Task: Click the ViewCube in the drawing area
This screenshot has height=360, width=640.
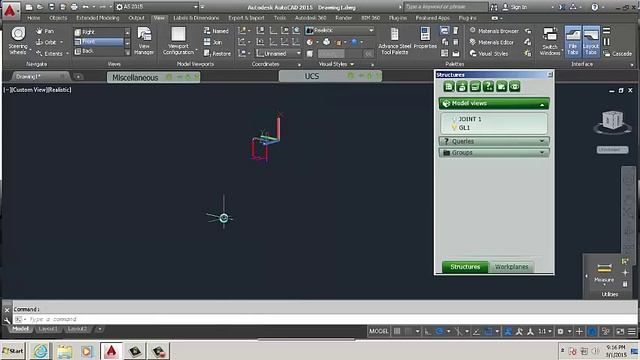Action: (612, 121)
